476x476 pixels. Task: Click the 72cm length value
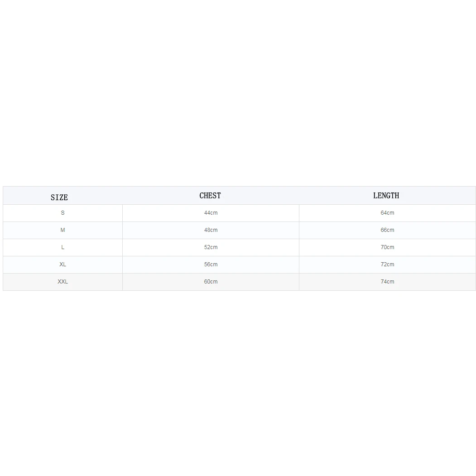tap(387, 264)
